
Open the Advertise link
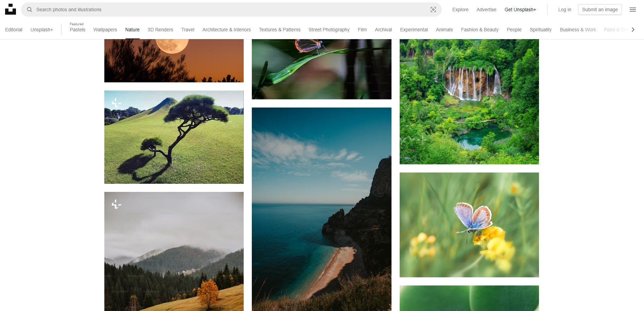pos(486,10)
